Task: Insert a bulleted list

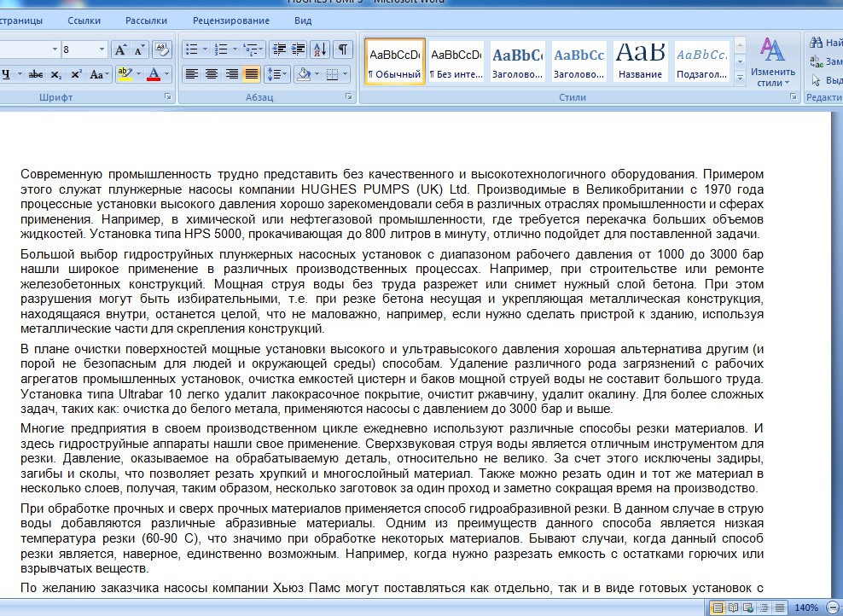Action: [191, 50]
